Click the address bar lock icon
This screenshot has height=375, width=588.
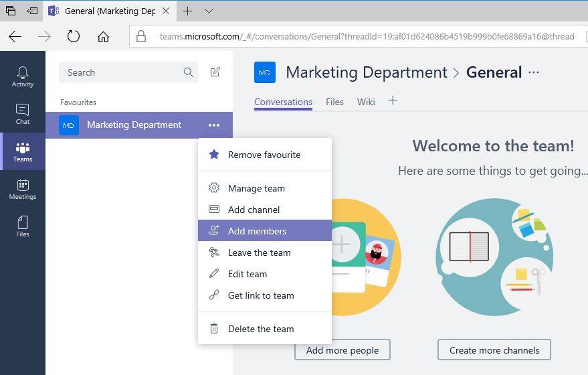tap(141, 36)
